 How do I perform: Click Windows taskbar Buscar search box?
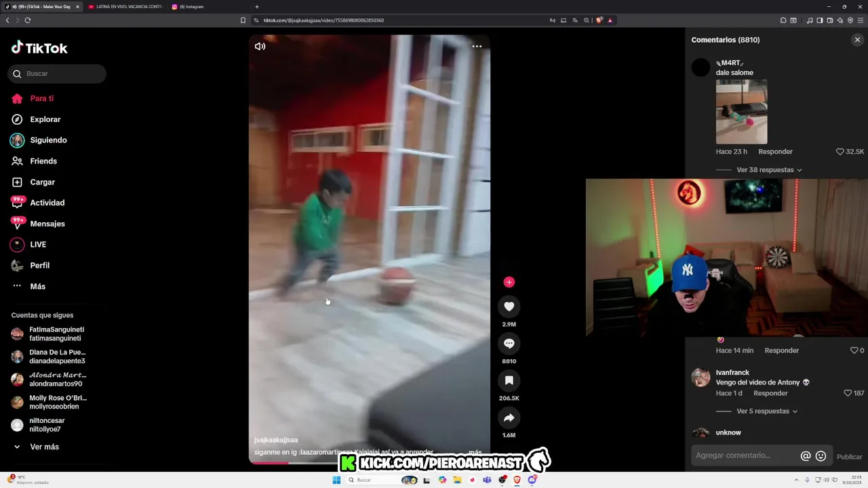tap(381, 480)
